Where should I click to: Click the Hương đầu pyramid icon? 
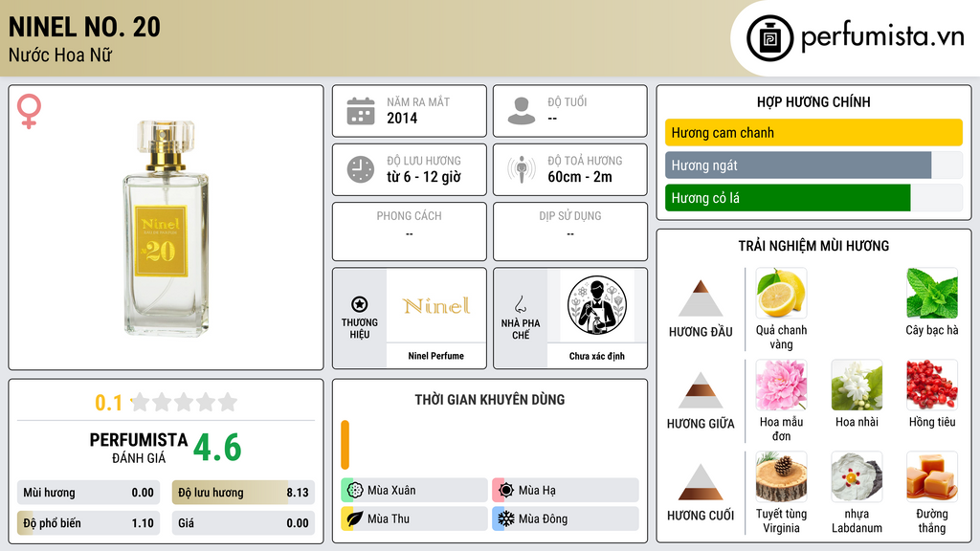click(701, 298)
